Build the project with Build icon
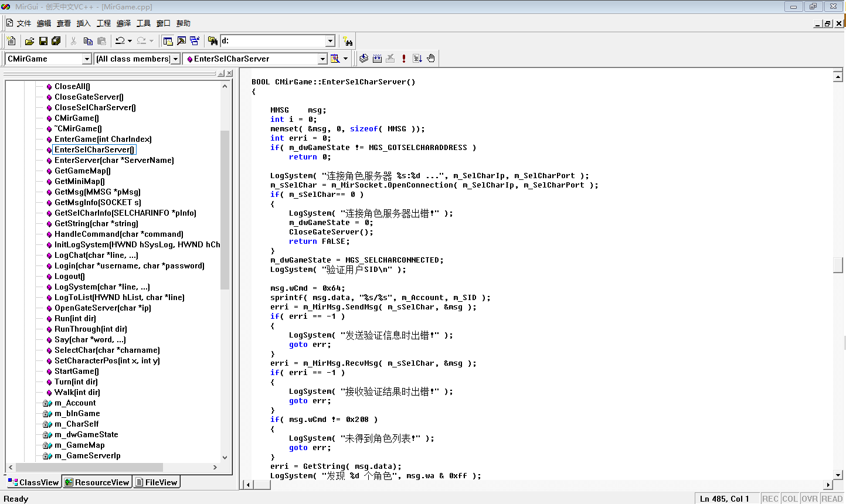846x504 pixels. coord(378,59)
